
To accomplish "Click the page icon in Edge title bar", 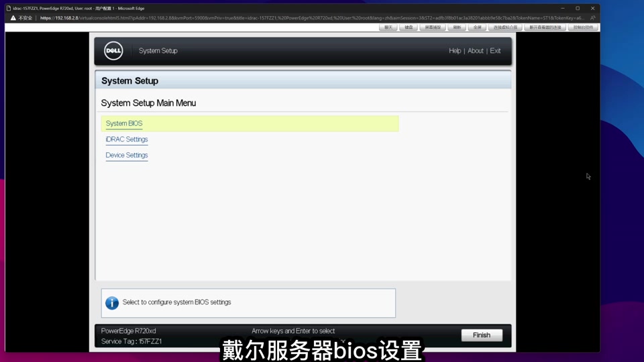I will pyautogui.click(x=9, y=8).
